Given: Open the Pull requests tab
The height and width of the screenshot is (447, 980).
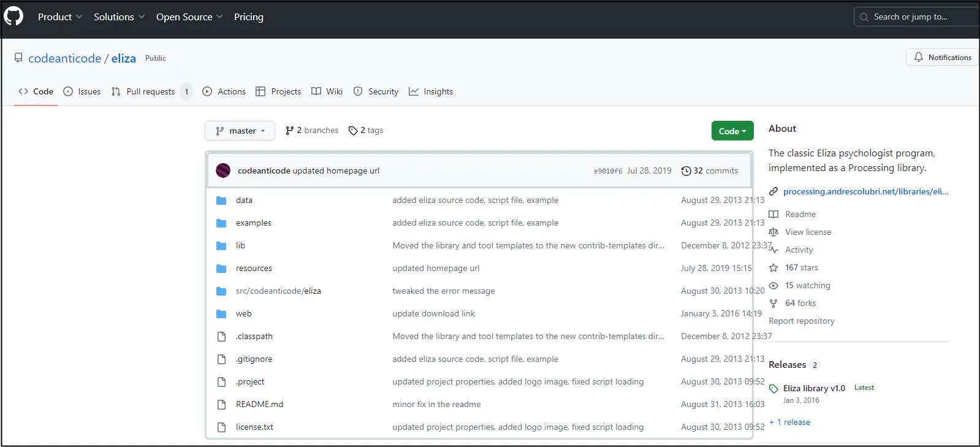Looking at the screenshot, I should (x=150, y=91).
